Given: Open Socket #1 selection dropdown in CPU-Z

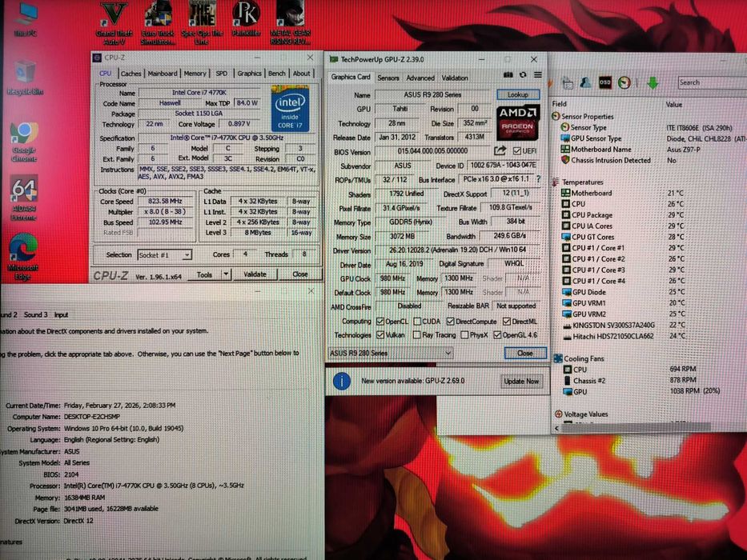Looking at the screenshot, I should coord(164,254).
